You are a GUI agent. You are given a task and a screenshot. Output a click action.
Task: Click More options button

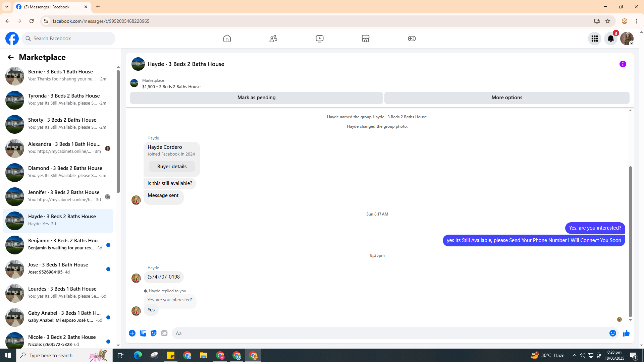click(x=507, y=98)
